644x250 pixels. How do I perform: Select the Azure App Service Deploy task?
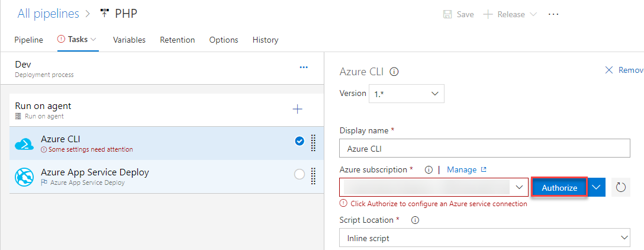166,177
